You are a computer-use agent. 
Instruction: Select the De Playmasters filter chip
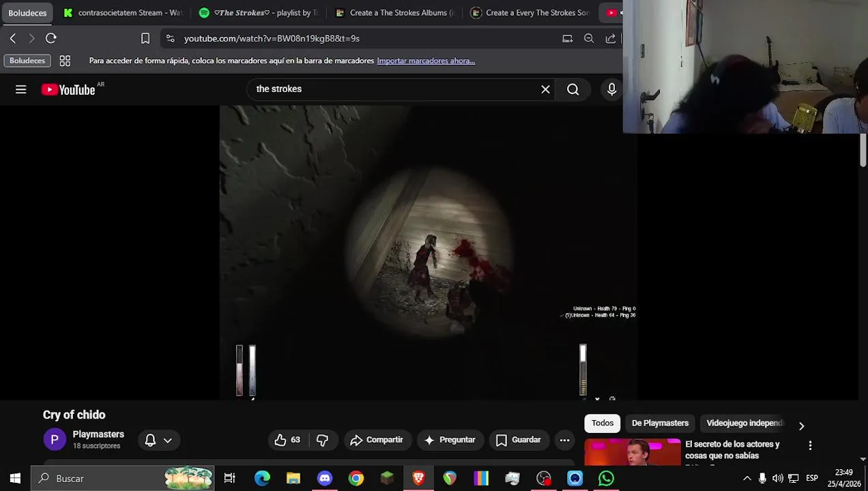[660, 423]
